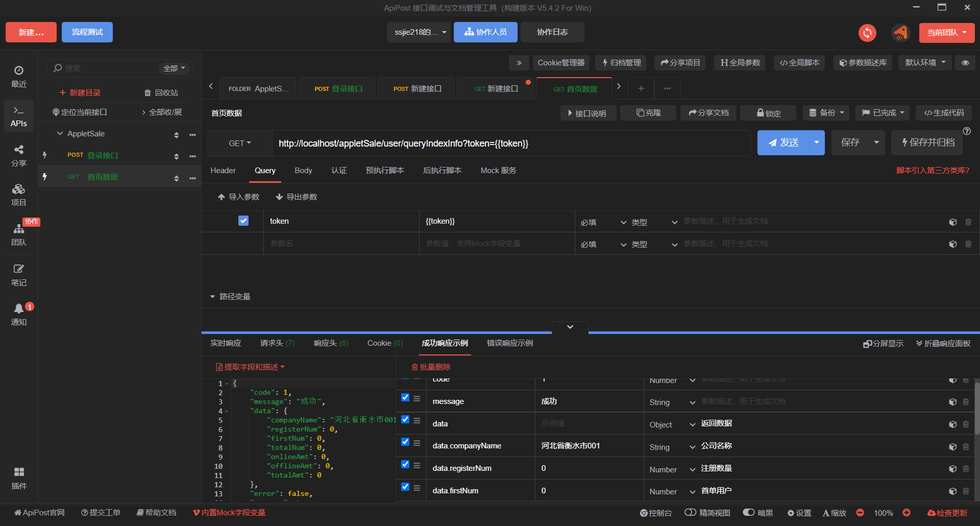This screenshot has height=526, width=980.
Task: Open the 当前团队 dropdown
Action: tap(947, 33)
